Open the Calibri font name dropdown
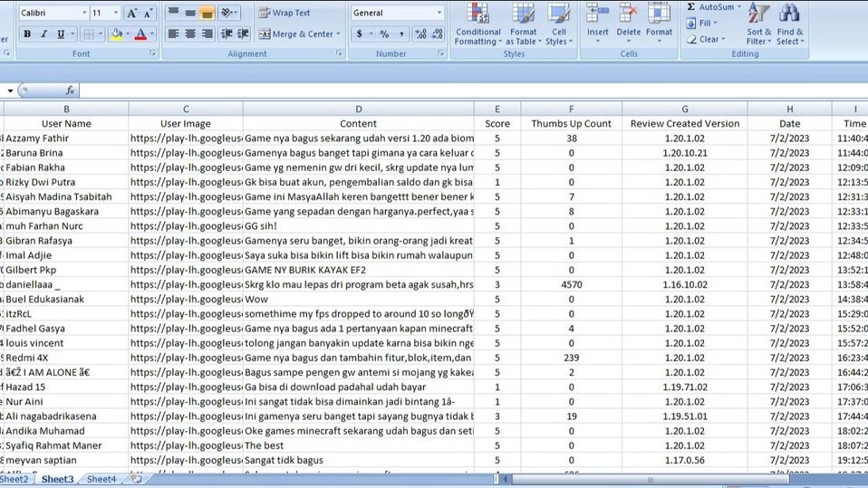 tap(84, 13)
